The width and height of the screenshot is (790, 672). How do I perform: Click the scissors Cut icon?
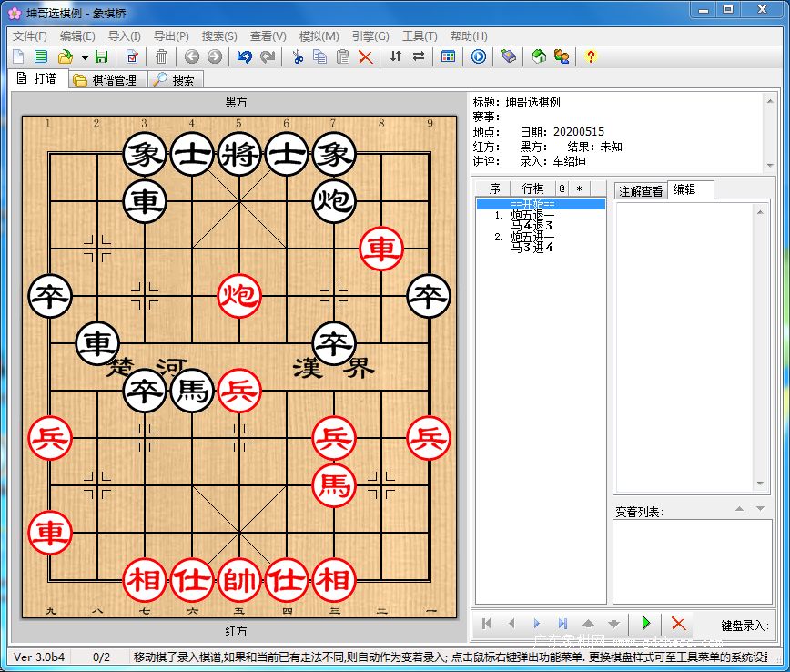coord(298,56)
